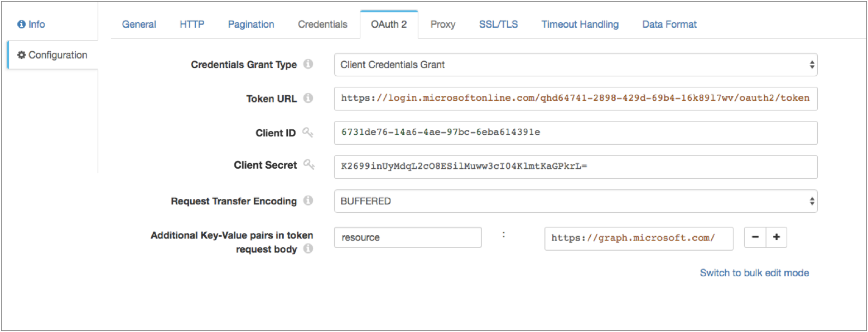Open the Request Transfer Encoding dropdown
Viewport: 868px width, 332px height.
coord(576,201)
